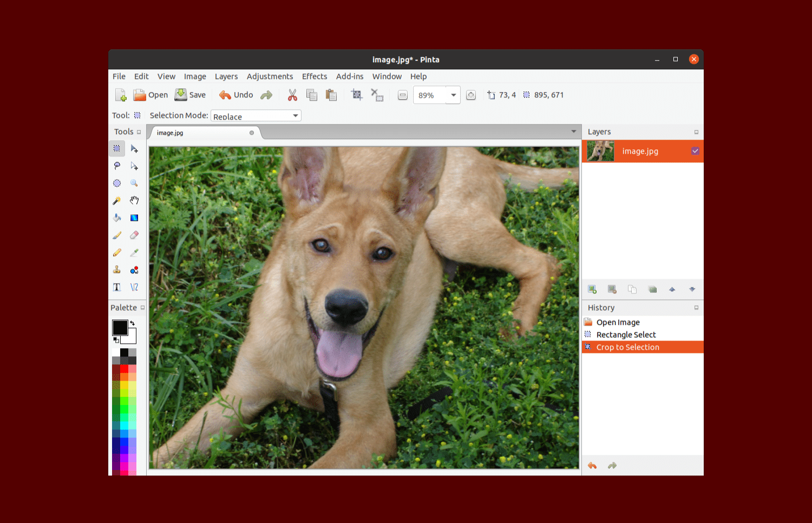
Task: Pick the Paintbrush tool
Action: [x=117, y=235]
